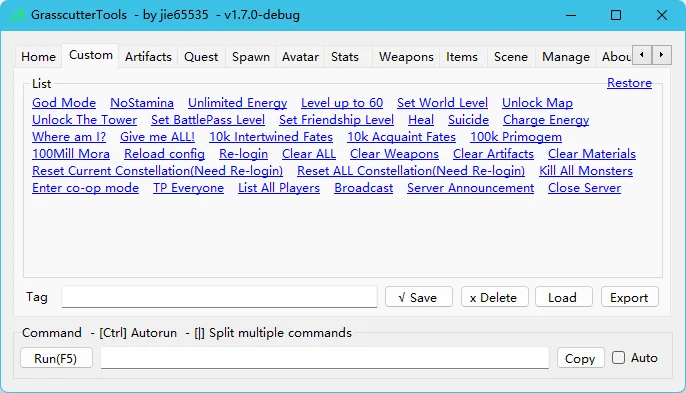Minimize the GrasscutterTools window
This screenshot has height=393, width=686.
point(571,15)
